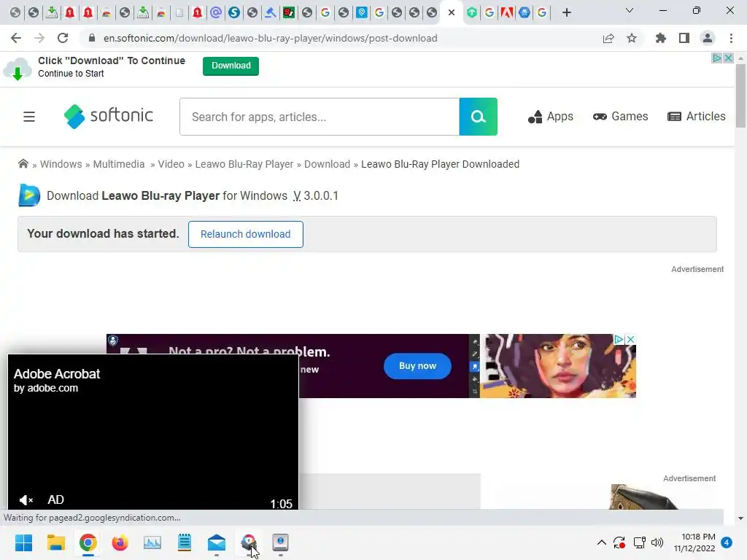Go to the Softonic logo homepage
This screenshot has width=747, height=560.
(109, 116)
